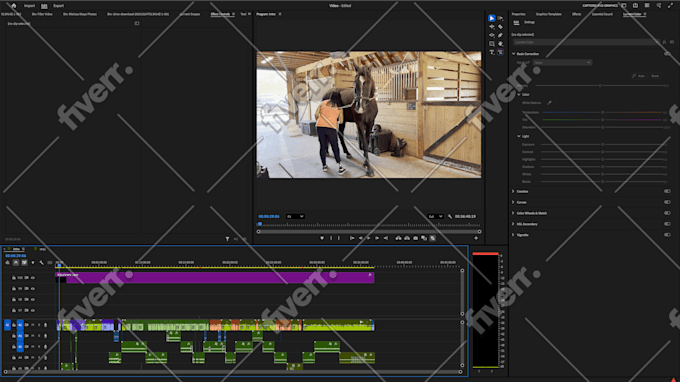Toggle Color Wheels & Match switch
680x382 pixels.
point(667,213)
